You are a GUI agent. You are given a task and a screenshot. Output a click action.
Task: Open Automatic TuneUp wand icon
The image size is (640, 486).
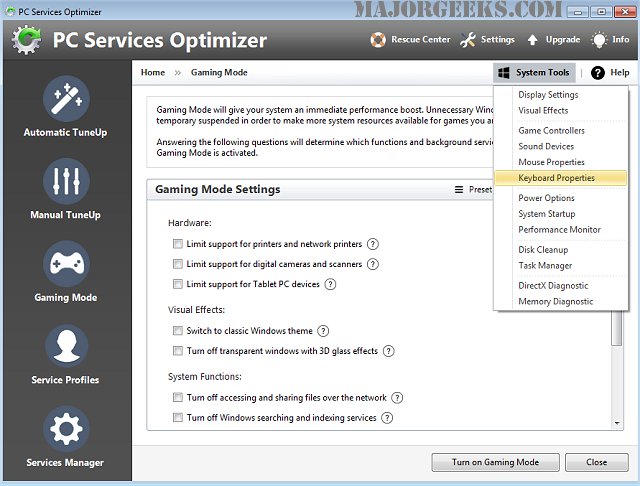pyautogui.click(x=67, y=98)
